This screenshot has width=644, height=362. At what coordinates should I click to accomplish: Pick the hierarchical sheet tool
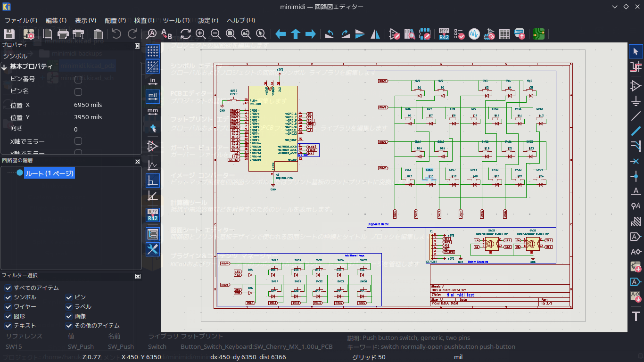pos(636,267)
